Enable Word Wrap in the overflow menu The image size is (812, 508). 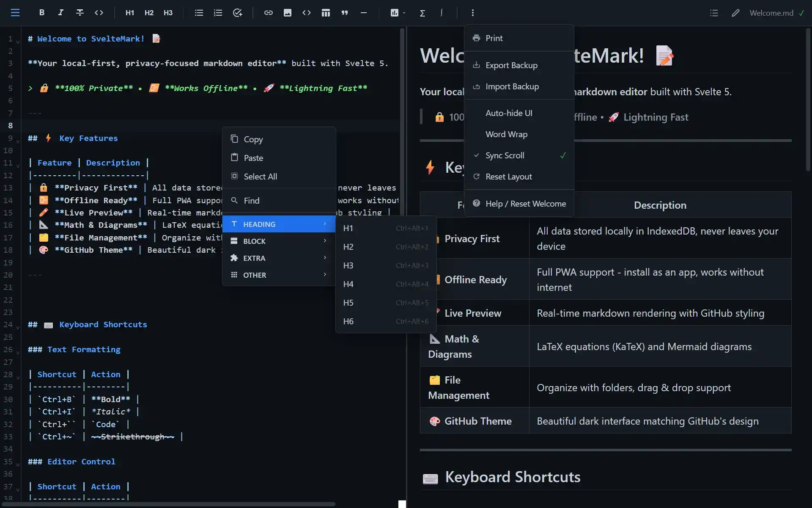tap(506, 134)
